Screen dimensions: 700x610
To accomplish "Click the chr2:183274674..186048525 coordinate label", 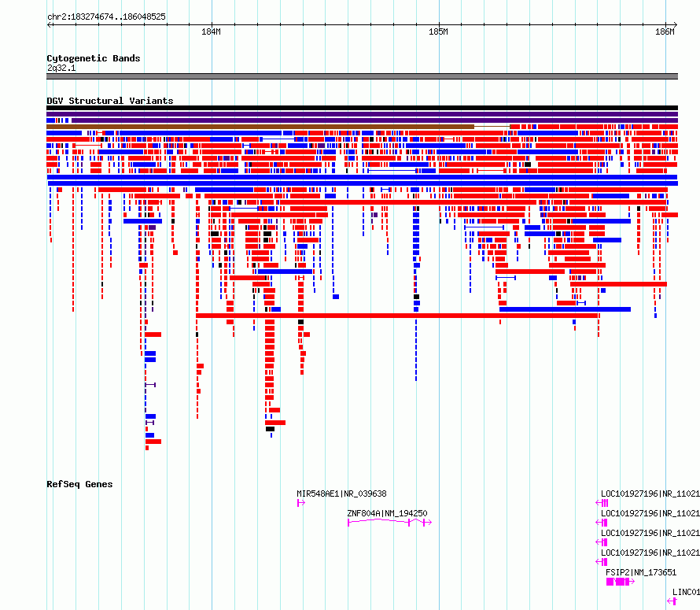I will coord(106,17).
